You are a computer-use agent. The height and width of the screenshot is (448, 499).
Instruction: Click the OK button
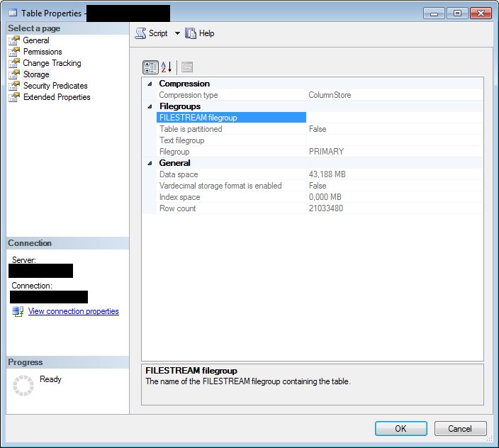[x=401, y=429]
